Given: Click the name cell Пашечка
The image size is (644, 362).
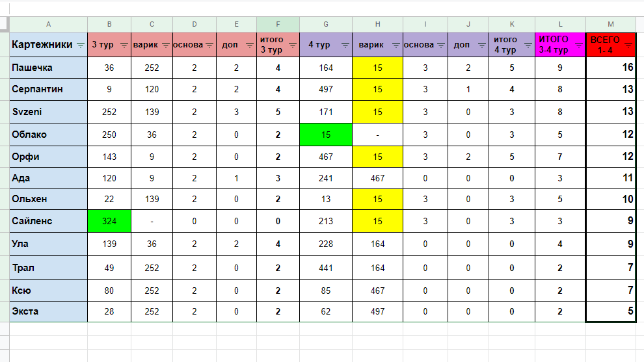Looking at the screenshot, I should pyautogui.click(x=49, y=68).
